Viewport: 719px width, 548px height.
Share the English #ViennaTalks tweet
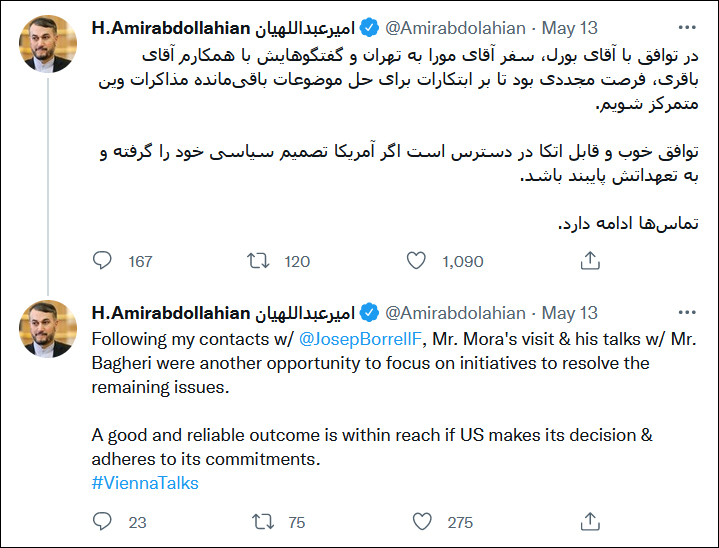[590, 521]
